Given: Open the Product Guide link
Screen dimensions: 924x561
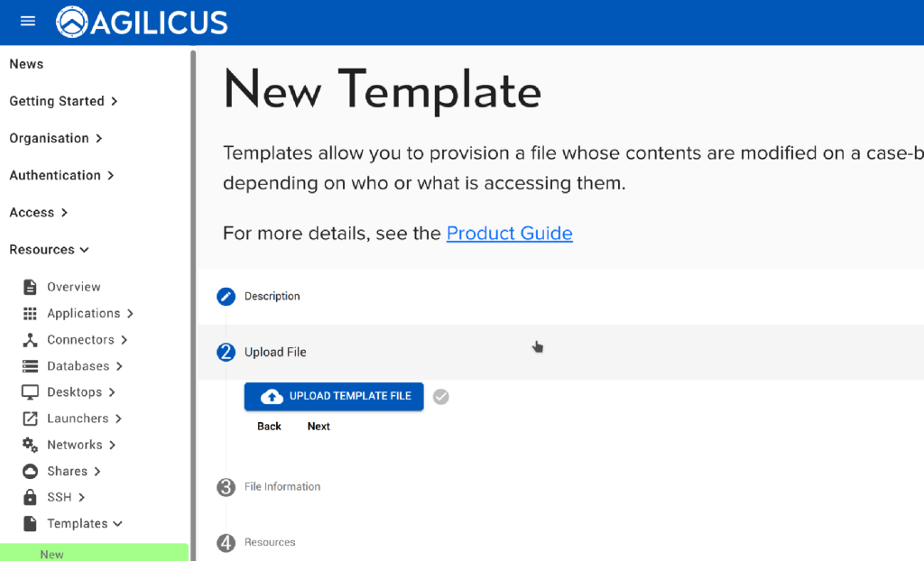Looking at the screenshot, I should (509, 234).
